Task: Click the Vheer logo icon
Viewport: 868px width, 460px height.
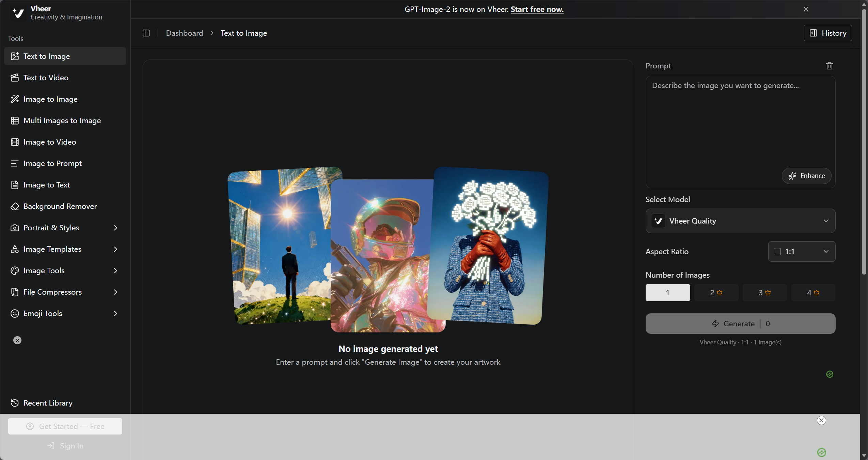Action: (x=18, y=13)
